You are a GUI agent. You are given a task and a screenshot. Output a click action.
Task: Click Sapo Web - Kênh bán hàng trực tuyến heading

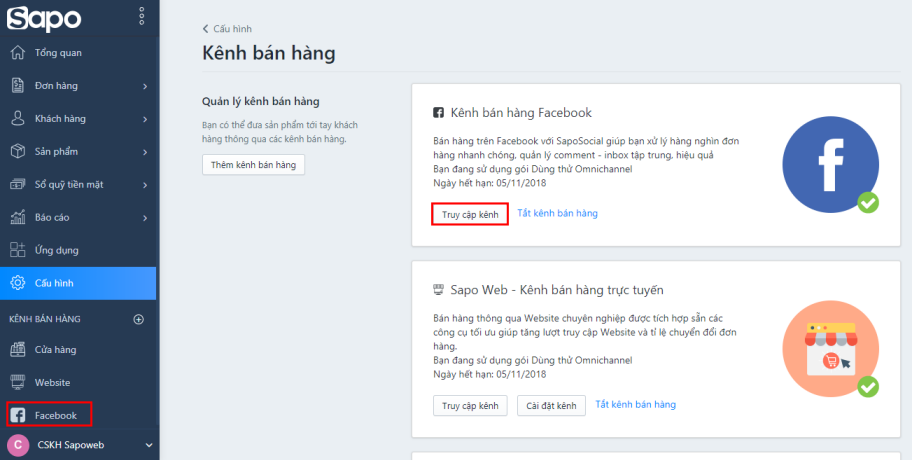(x=557, y=290)
